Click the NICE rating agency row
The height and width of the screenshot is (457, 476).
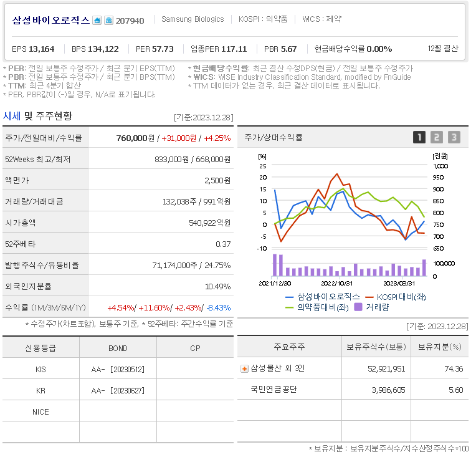tap(40, 412)
